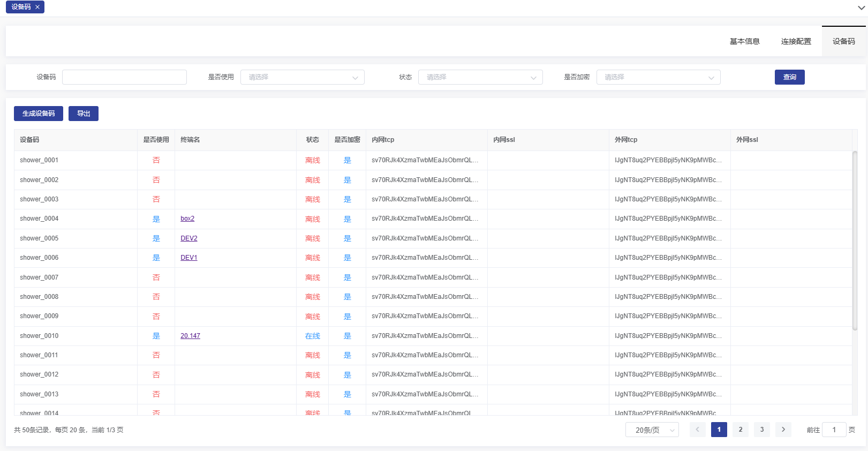Click the 前往 page number input

point(834,430)
